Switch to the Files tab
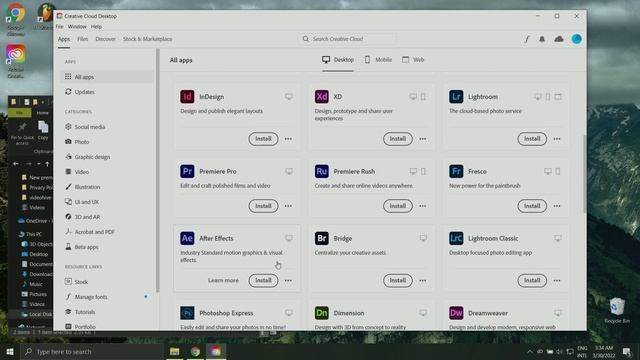The image size is (640, 360). coord(82,39)
